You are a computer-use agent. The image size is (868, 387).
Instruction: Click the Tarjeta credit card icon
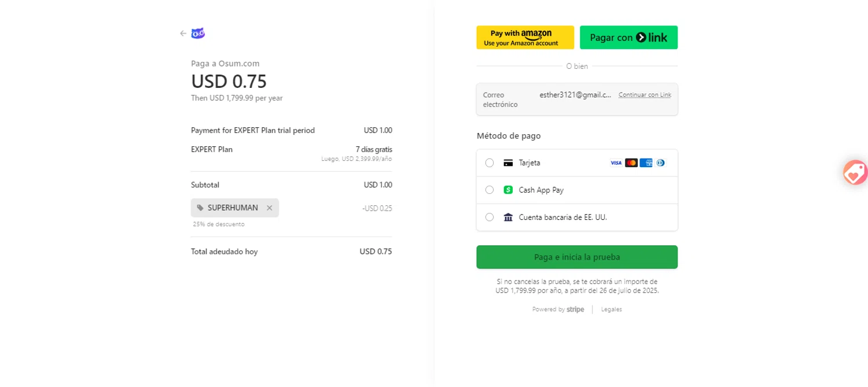509,163
